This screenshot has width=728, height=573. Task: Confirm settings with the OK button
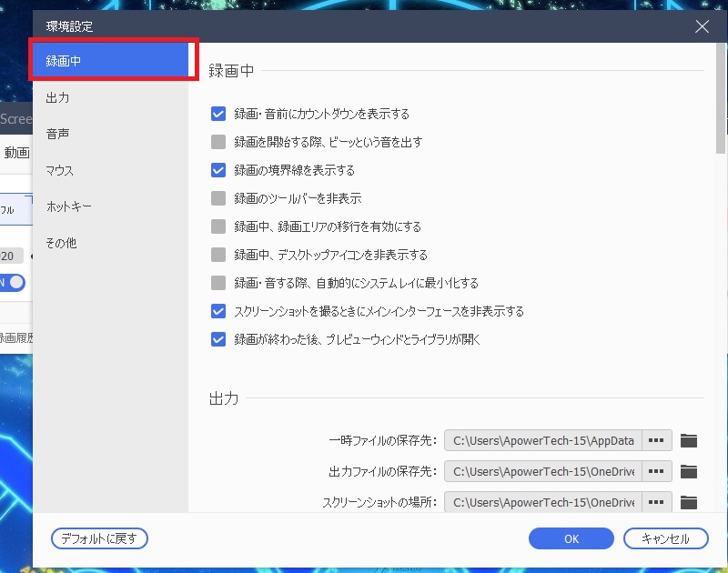pyautogui.click(x=571, y=538)
